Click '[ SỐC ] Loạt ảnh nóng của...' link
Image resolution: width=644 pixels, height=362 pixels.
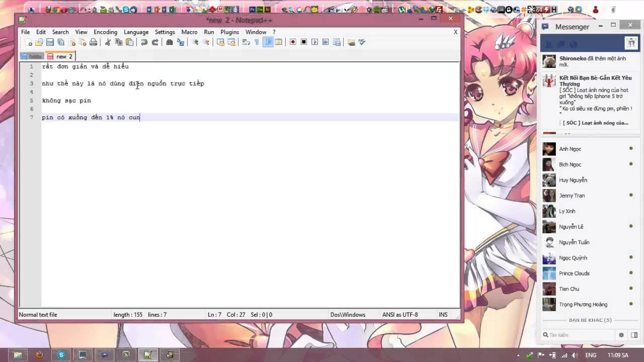coord(595,123)
